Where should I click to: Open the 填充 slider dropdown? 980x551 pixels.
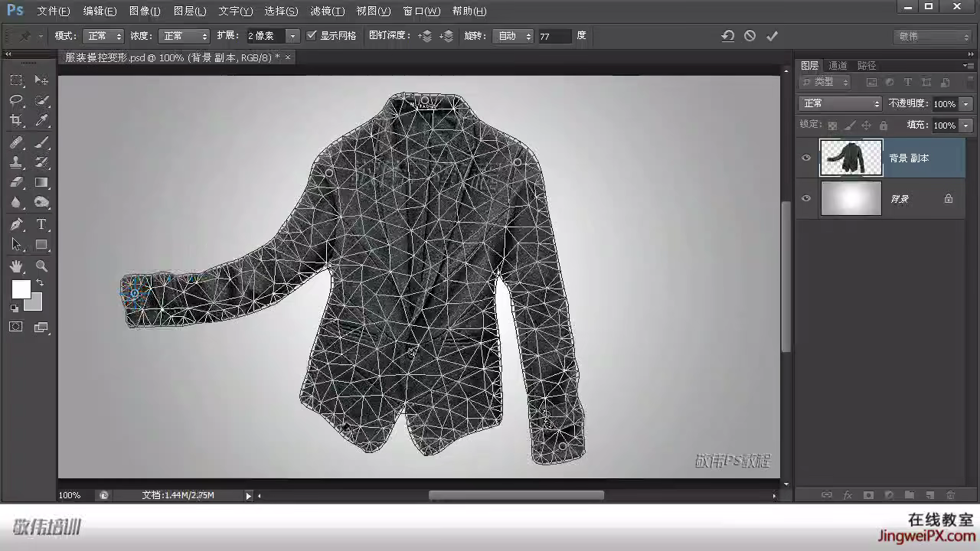point(966,125)
